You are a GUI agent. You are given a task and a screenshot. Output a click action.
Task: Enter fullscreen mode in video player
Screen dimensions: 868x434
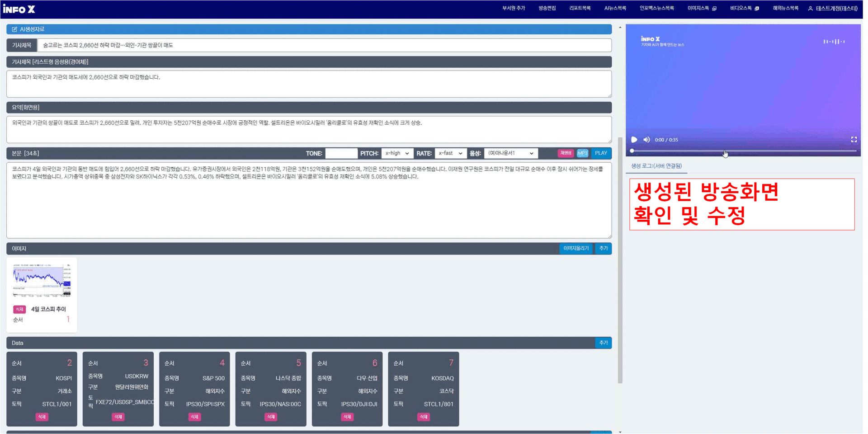(x=854, y=140)
